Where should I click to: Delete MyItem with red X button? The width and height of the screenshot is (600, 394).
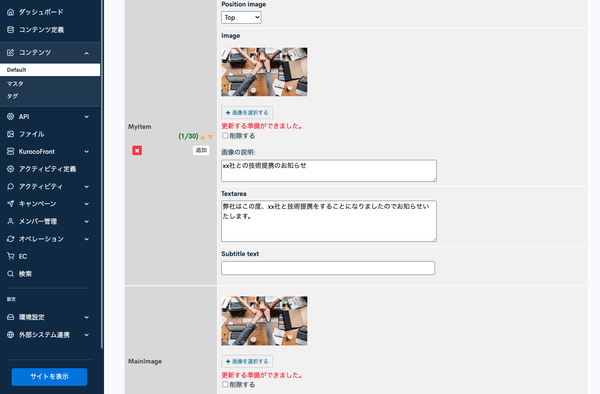point(137,150)
